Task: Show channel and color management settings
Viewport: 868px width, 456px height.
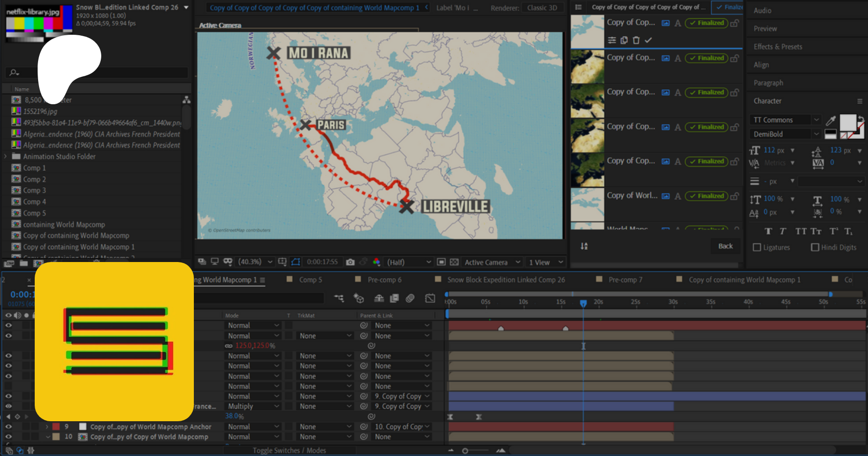Action: tap(377, 262)
